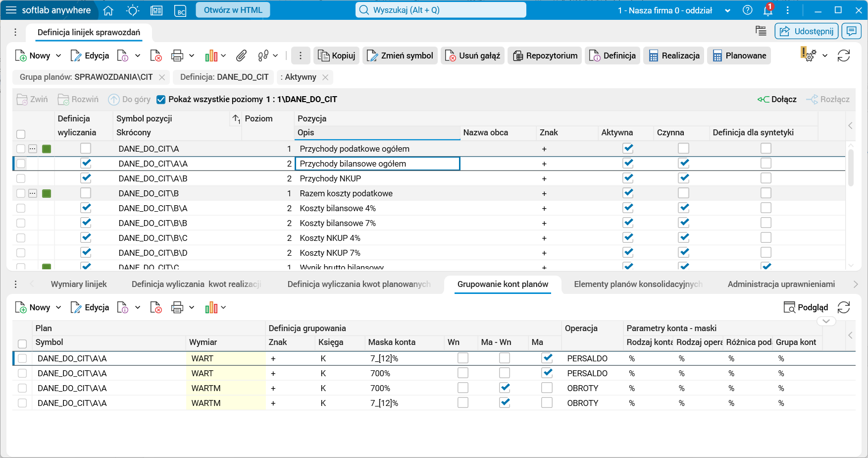Uncheck Pokaż wszystkie poziomy checkbox
Viewport: 868px width, 458px height.
tap(161, 100)
